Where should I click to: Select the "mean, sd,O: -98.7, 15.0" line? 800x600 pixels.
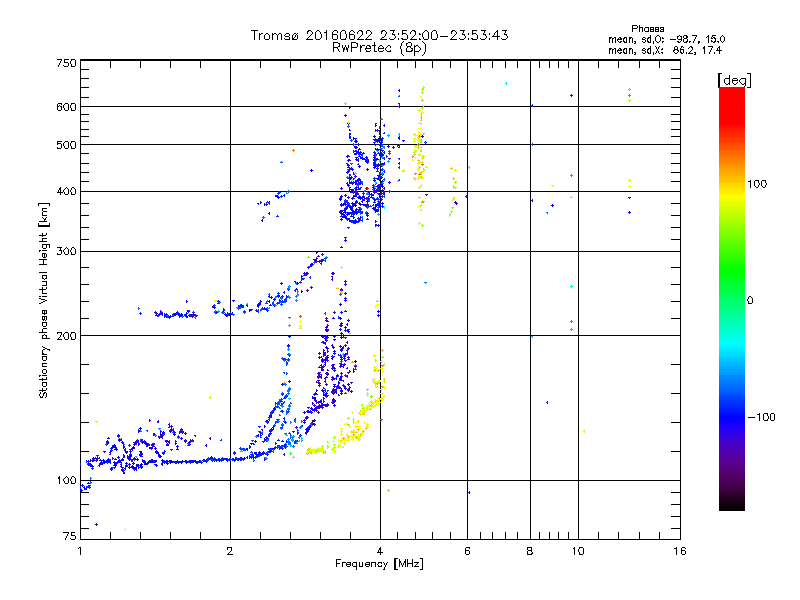(666, 39)
